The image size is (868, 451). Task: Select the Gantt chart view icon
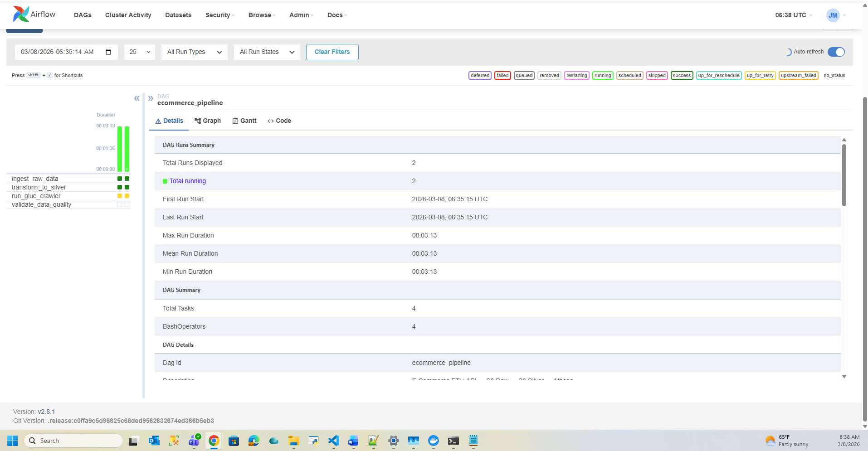click(235, 121)
